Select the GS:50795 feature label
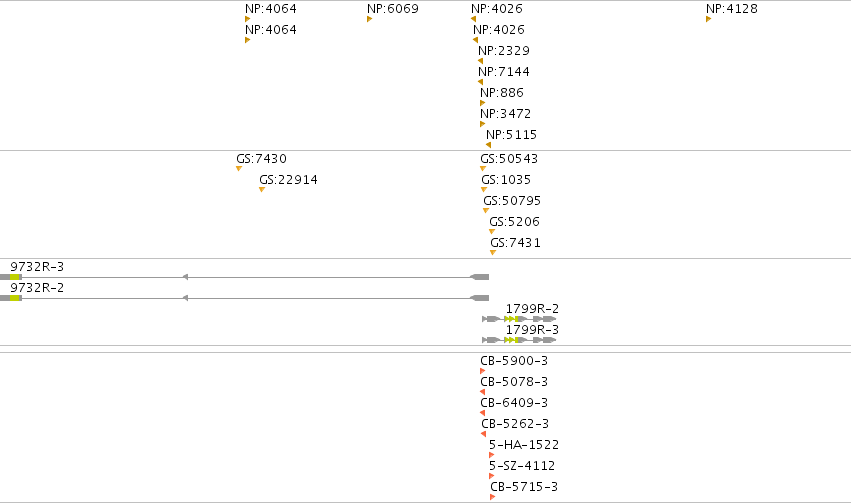851x503 pixels. (512, 201)
